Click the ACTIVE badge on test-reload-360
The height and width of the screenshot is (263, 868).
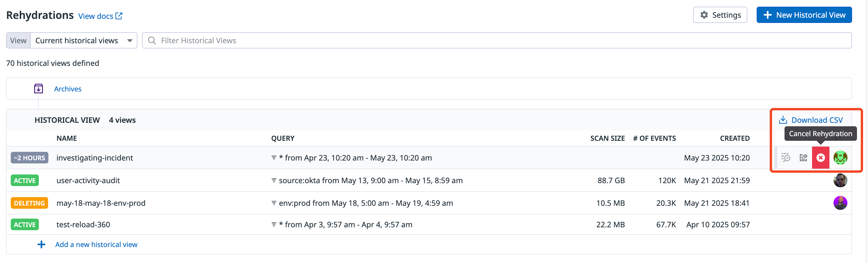(25, 225)
